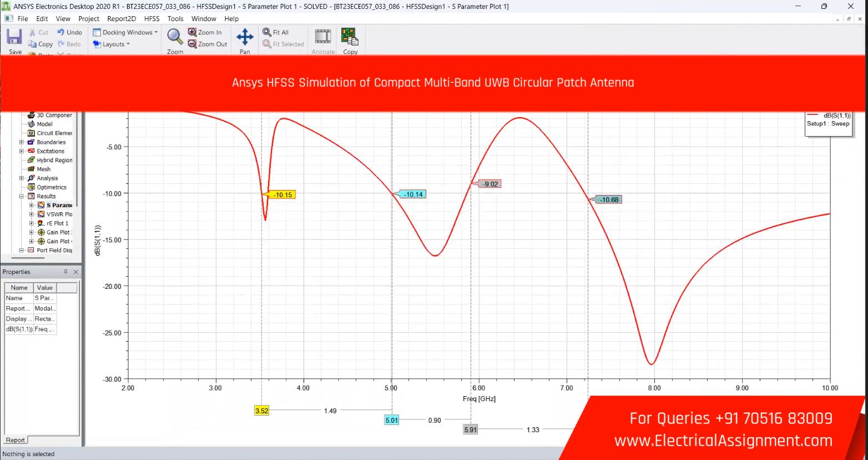
Task: Select Circuit Elements in project tree
Action: click(54, 133)
